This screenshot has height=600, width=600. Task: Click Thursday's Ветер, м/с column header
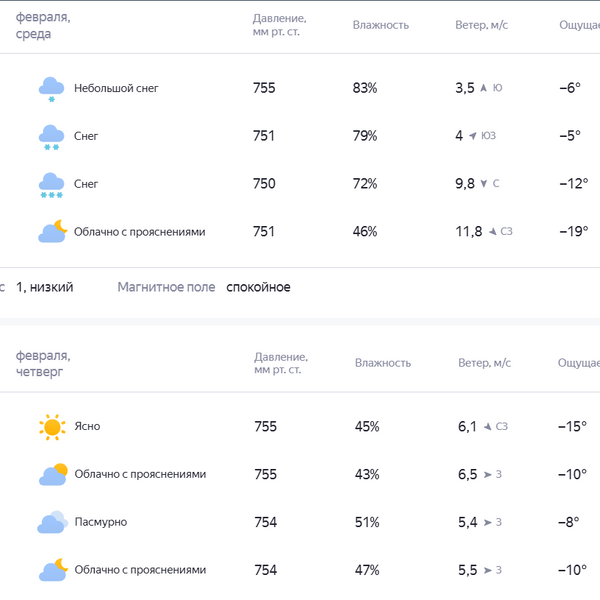[485, 363]
